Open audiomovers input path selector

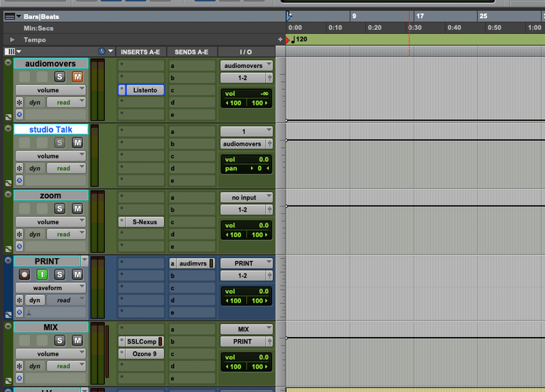click(247, 65)
